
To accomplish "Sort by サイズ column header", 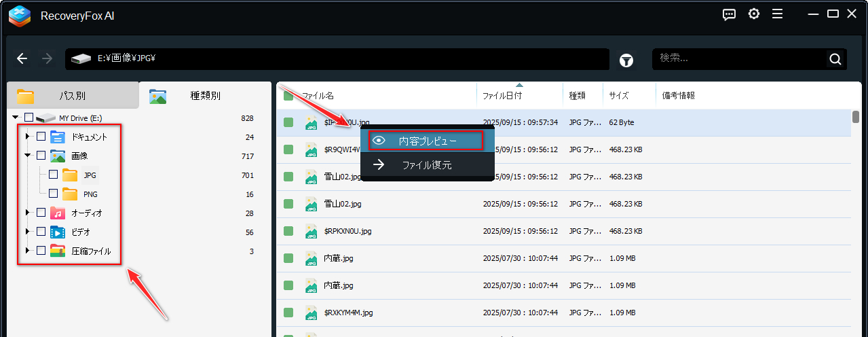I will pos(619,96).
